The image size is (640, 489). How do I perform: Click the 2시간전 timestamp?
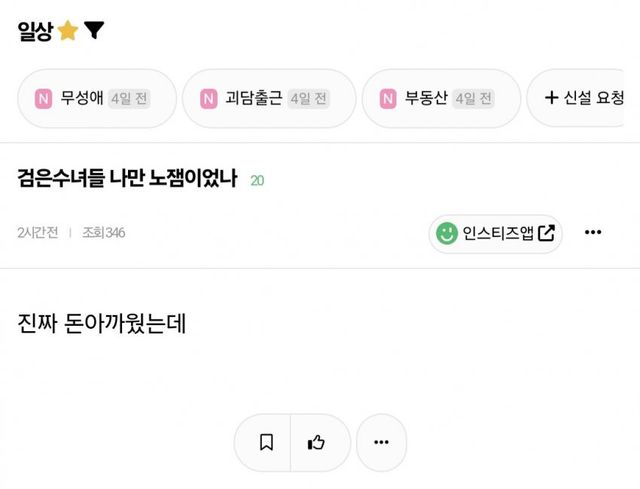pyautogui.click(x=38, y=233)
